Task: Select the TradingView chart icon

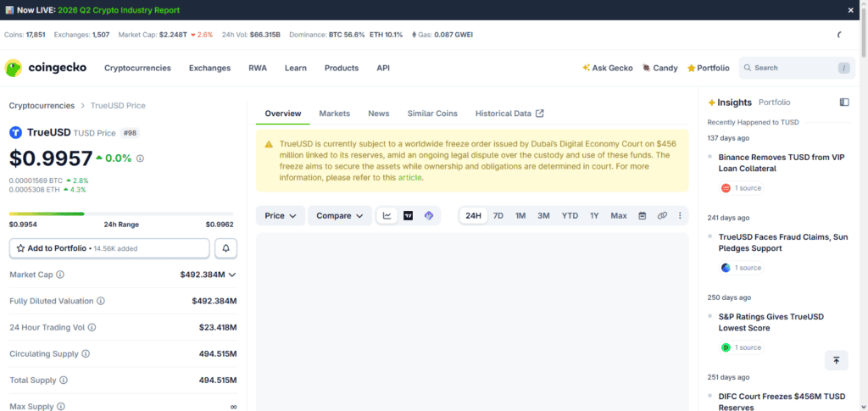Action: pos(408,216)
